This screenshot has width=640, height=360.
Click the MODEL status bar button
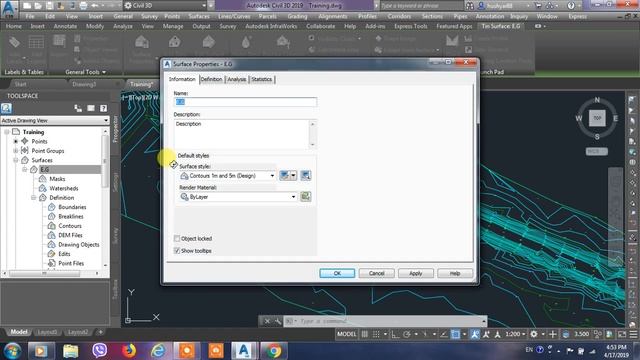pyautogui.click(x=347, y=334)
